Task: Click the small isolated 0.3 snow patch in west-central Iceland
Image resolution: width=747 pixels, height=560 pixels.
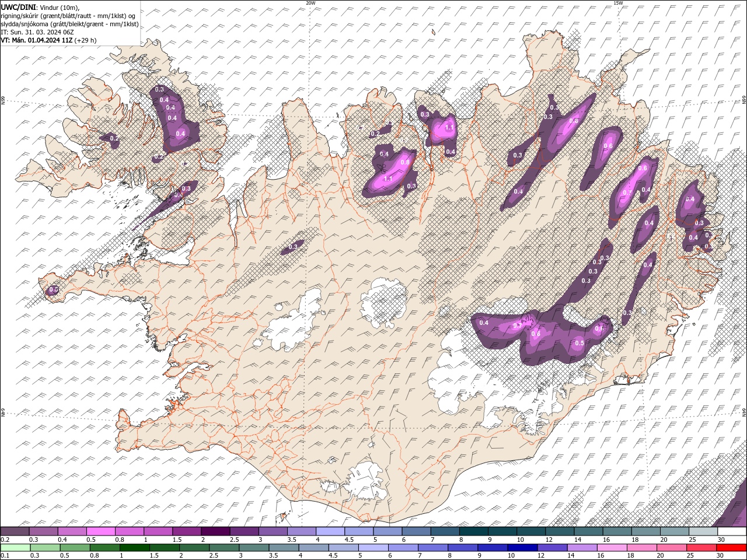Action: click(293, 247)
